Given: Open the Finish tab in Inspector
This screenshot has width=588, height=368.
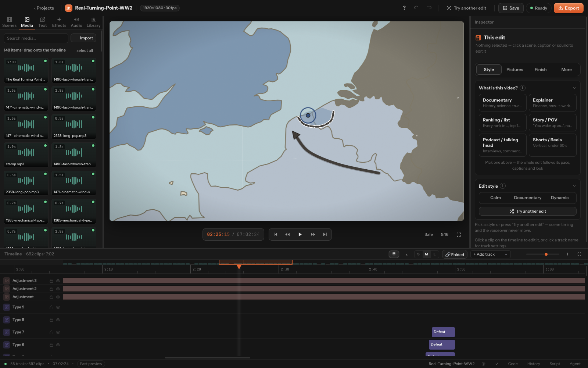Looking at the screenshot, I should point(541,70).
